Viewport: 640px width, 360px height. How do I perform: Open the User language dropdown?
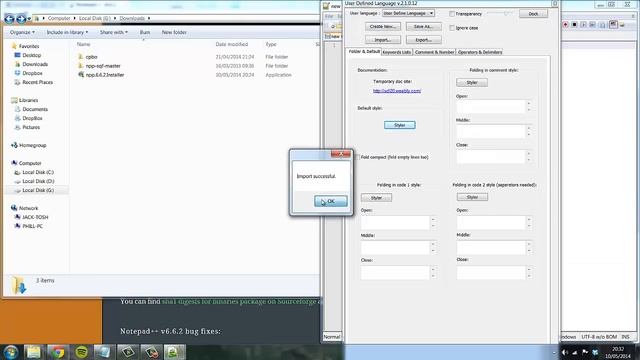(408, 13)
